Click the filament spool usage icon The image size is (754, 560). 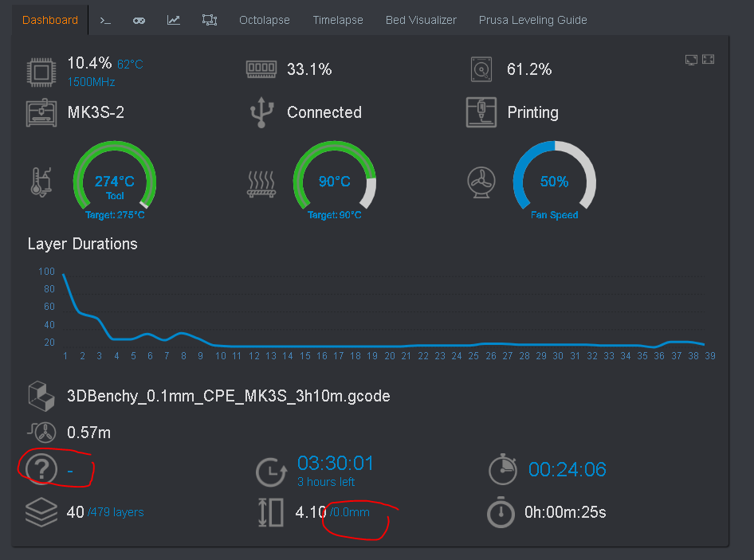click(41, 433)
